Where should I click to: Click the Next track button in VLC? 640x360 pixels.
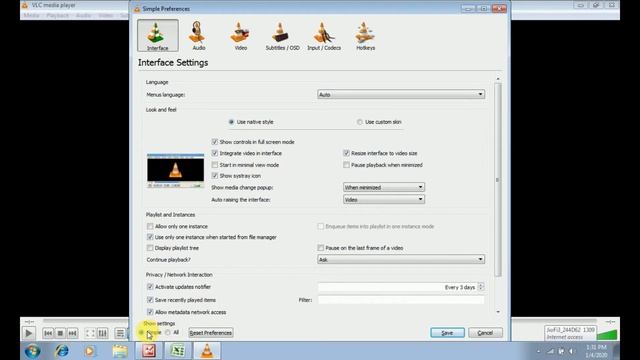click(x=72, y=333)
